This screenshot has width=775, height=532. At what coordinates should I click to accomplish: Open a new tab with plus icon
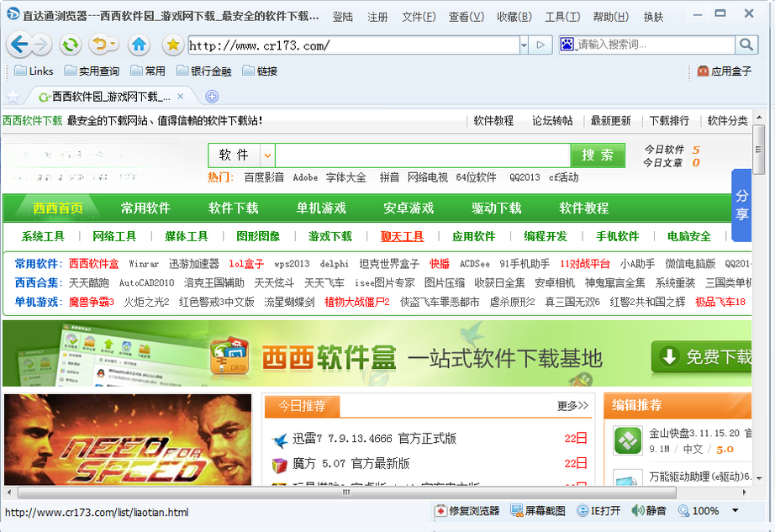click(212, 97)
